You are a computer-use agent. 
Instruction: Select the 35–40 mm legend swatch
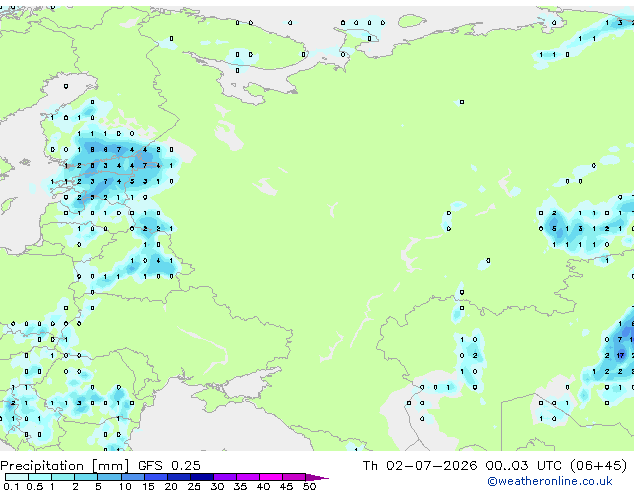tap(248, 477)
